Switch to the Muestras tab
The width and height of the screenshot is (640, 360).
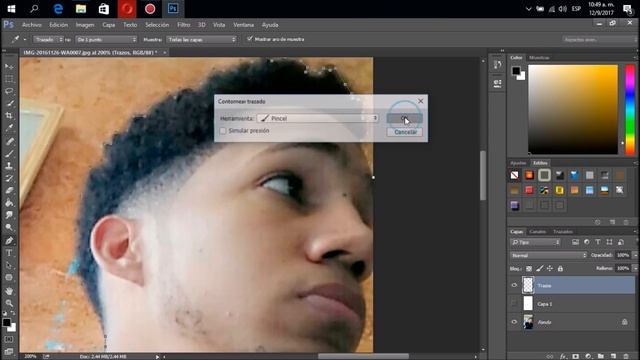[539, 58]
